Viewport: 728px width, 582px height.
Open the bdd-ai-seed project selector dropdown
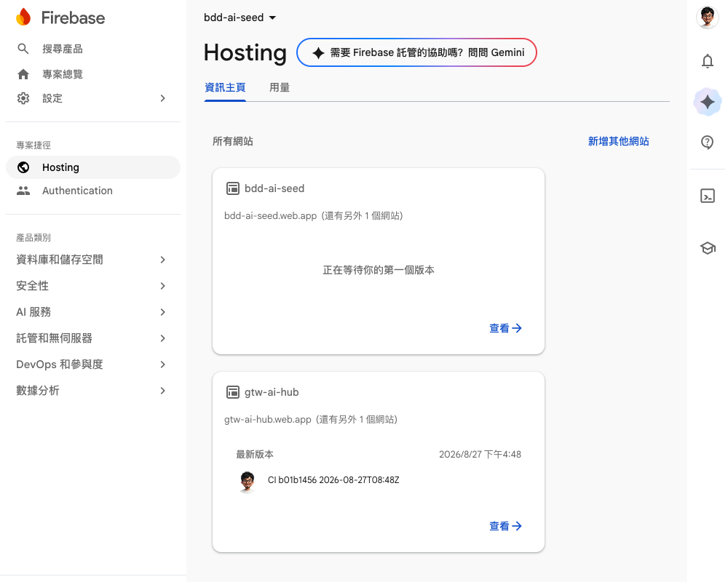tap(240, 17)
